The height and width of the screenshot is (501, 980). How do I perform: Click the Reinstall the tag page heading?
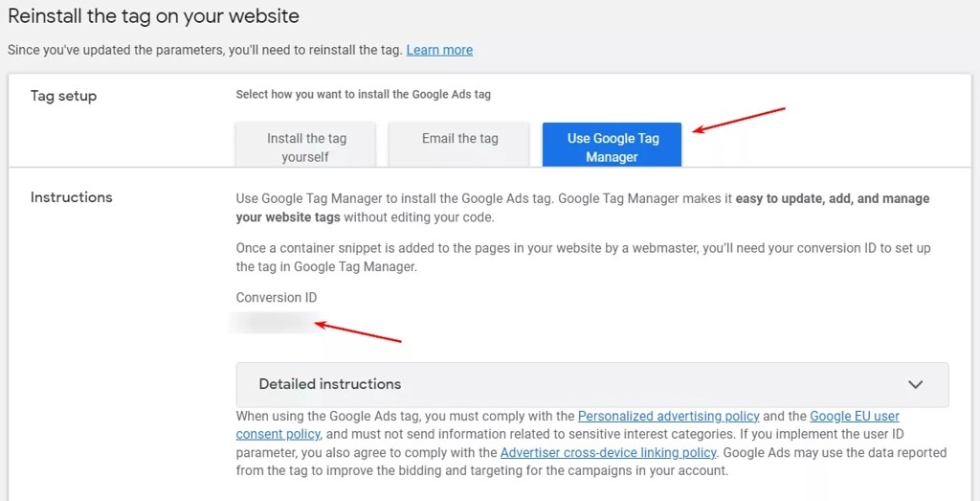click(153, 16)
